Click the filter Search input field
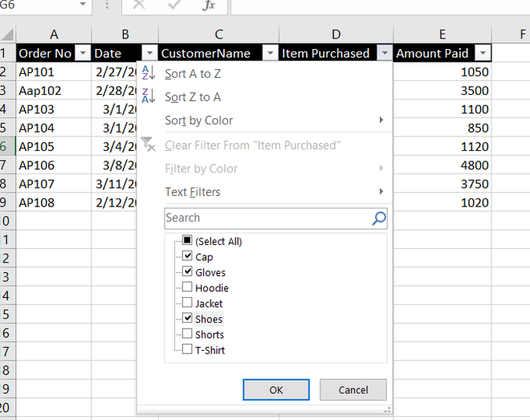Viewport: 530px width, 420px height. coord(267,218)
